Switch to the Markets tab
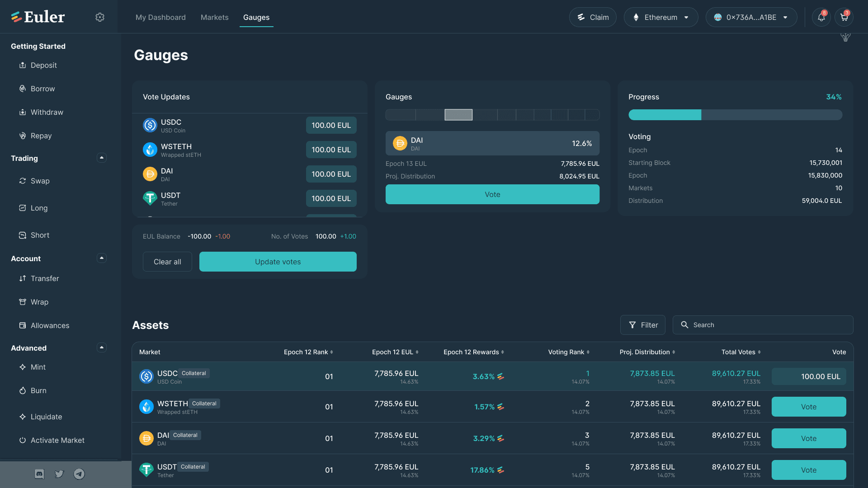 tap(214, 17)
